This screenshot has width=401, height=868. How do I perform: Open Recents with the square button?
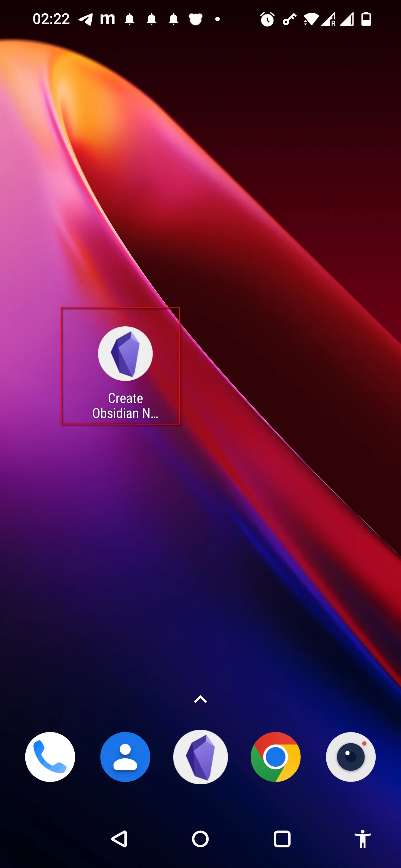click(282, 839)
